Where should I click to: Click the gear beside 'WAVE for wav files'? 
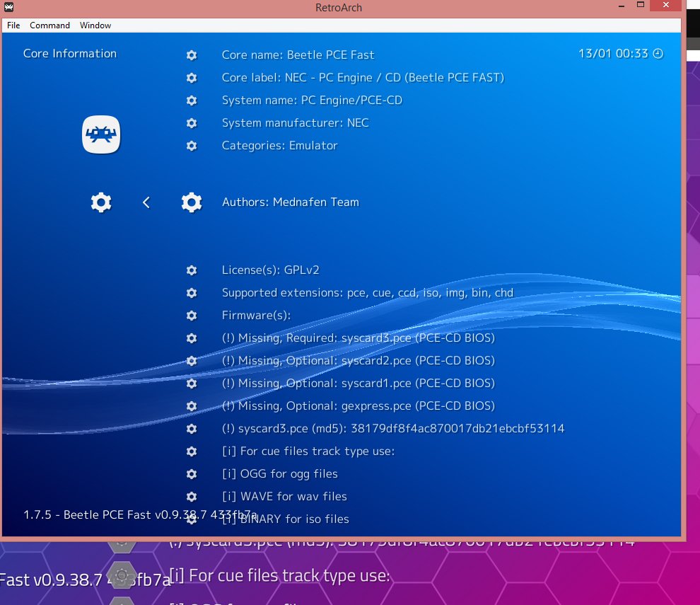(192, 497)
